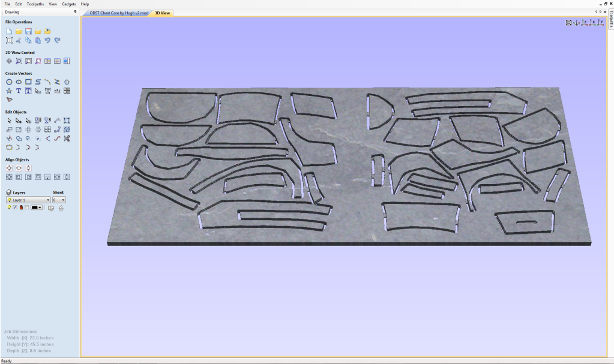
Task: Click tab scroll left arrow
Action: pos(597,12)
